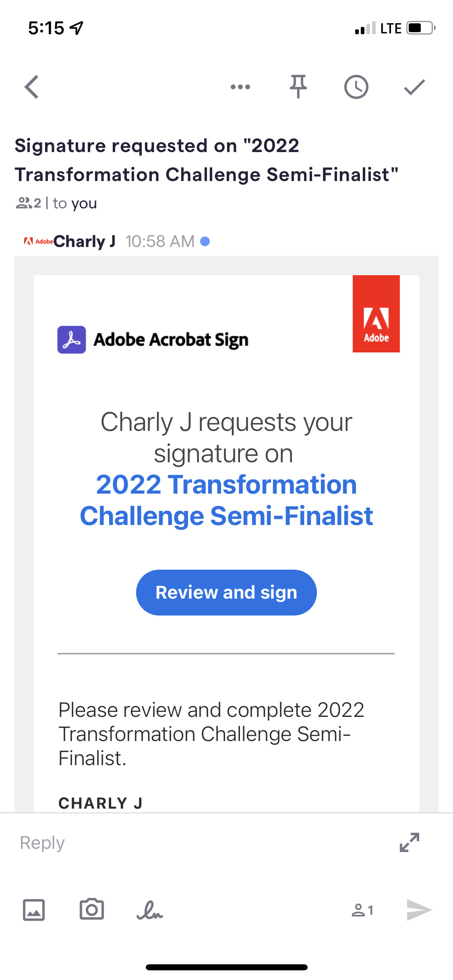This screenshot has width=453, height=980.
Task: Mark email done with the checkmark
Action: pyautogui.click(x=414, y=87)
